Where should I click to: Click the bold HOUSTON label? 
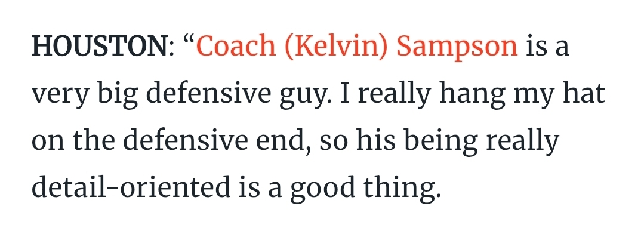pos(100,45)
